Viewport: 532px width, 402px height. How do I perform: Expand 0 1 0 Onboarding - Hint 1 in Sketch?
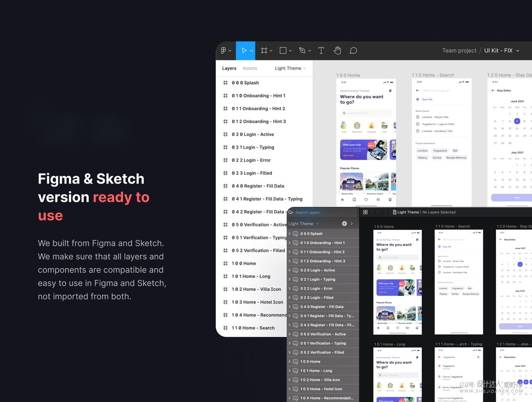click(290, 243)
